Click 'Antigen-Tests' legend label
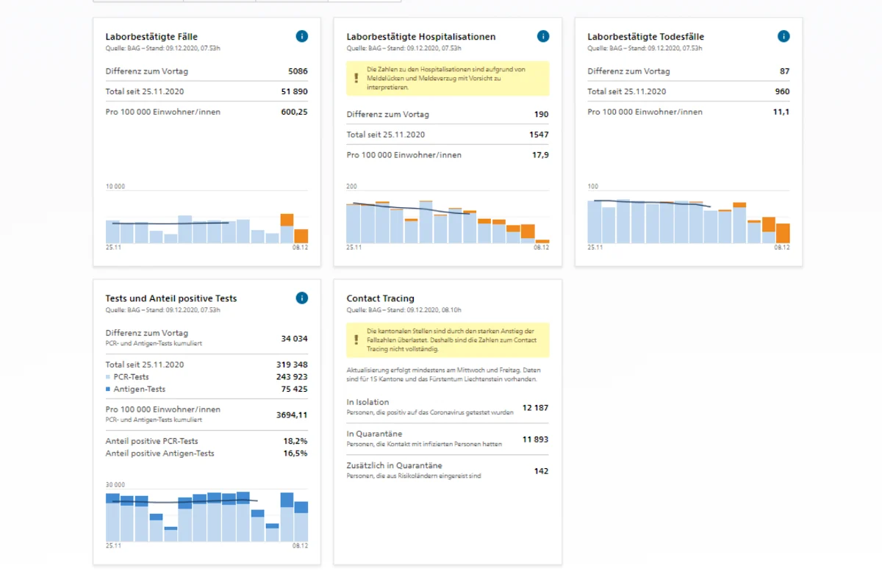This screenshot has height=588, width=882. (x=139, y=389)
